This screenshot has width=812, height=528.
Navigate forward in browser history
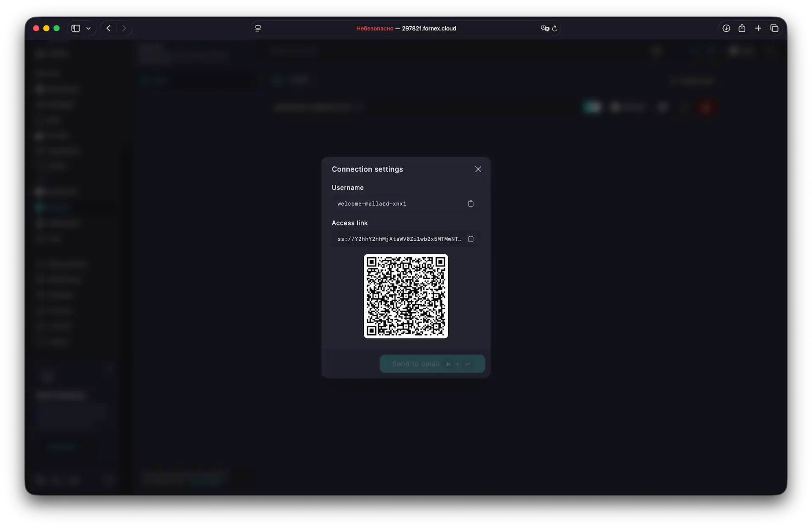[124, 28]
